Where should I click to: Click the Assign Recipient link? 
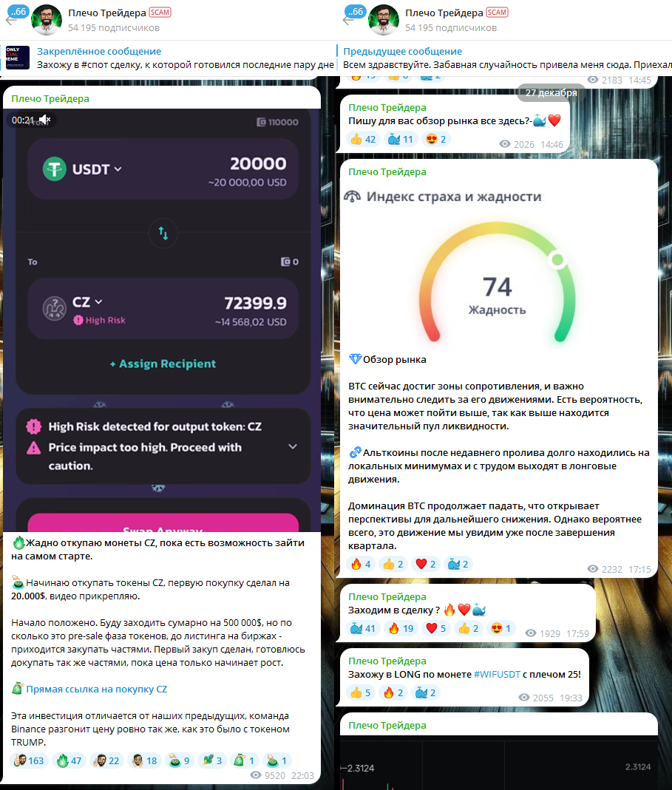(x=163, y=364)
